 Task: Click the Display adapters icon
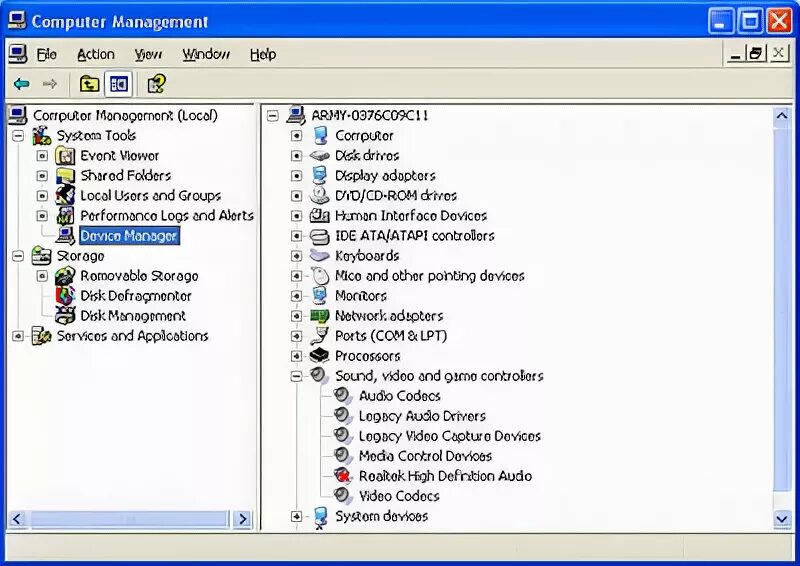point(319,176)
